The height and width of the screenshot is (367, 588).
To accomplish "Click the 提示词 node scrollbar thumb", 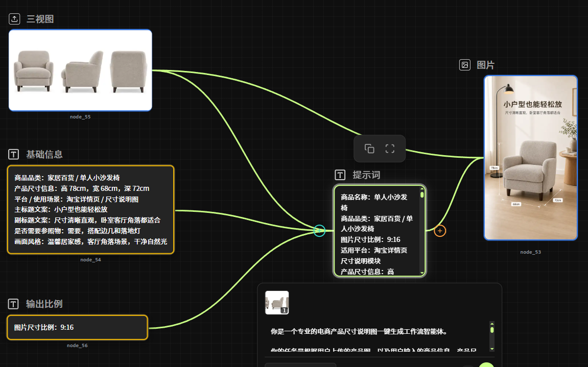I will tap(422, 195).
